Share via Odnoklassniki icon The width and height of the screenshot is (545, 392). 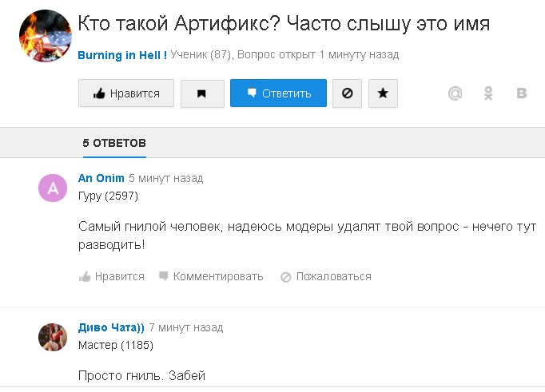point(488,93)
